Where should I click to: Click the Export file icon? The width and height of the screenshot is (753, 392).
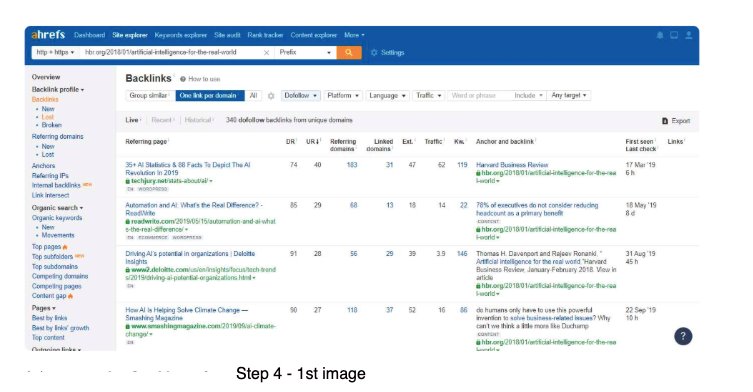point(665,121)
